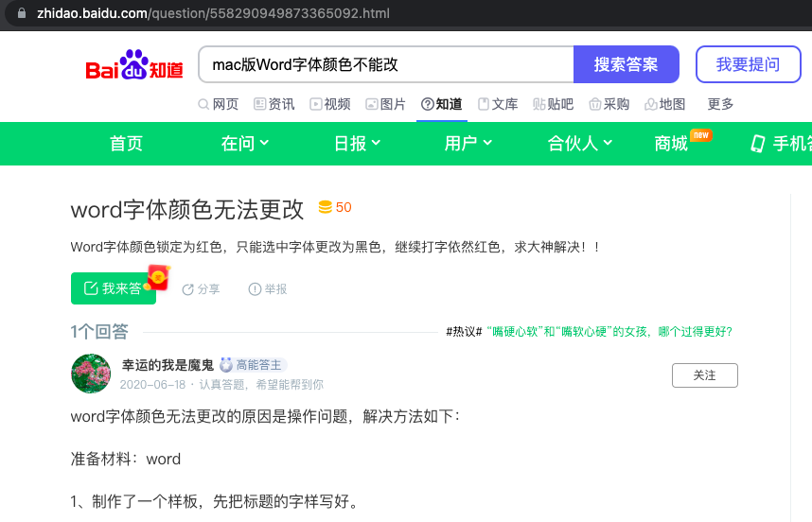This screenshot has width=812, height=522.
Task: Click the 高能答主 badge label
Action: click(259, 365)
